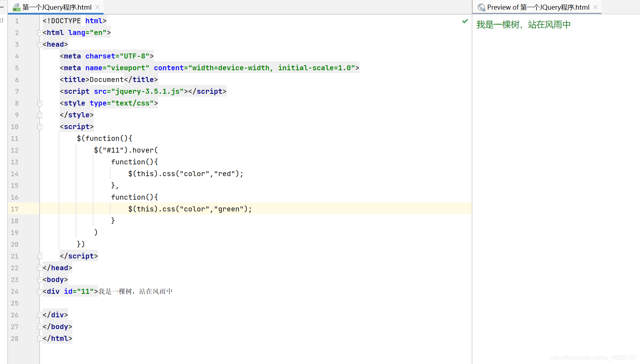Click the html closing fold marker on line 28
The width and height of the screenshot is (640, 364).
click(40, 339)
